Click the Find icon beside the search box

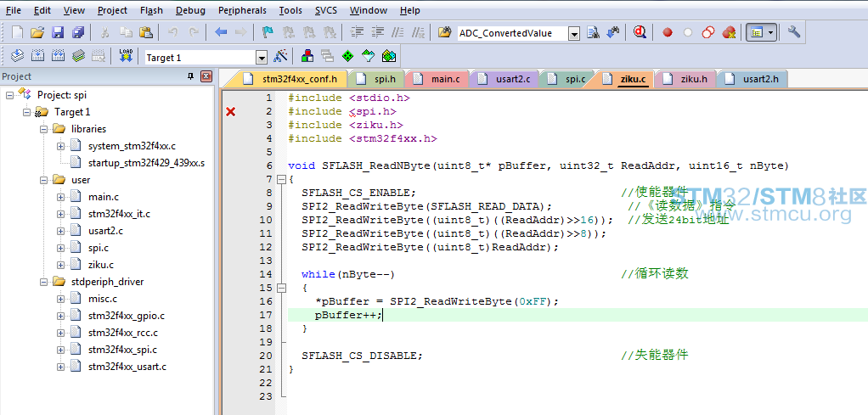tap(594, 32)
